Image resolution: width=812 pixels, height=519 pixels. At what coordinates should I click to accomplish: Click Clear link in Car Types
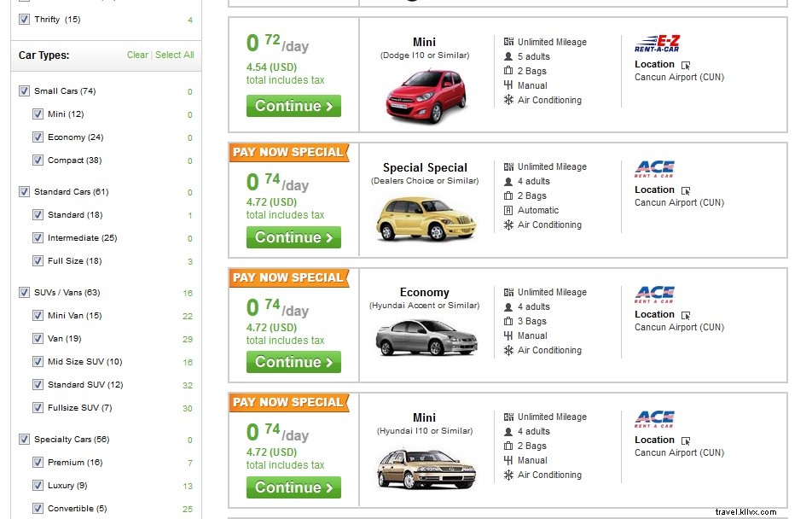[x=137, y=55]
